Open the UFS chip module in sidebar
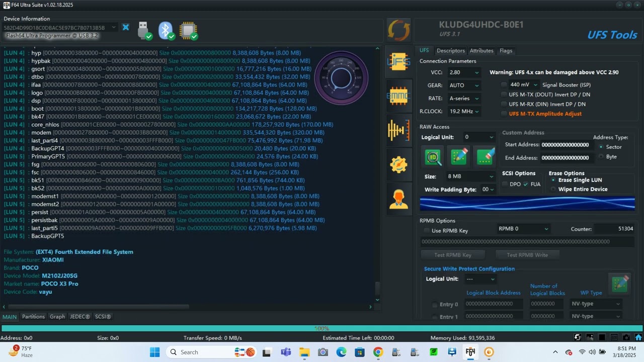The height and width of the screenshot is (362, 644). [398, 61]
